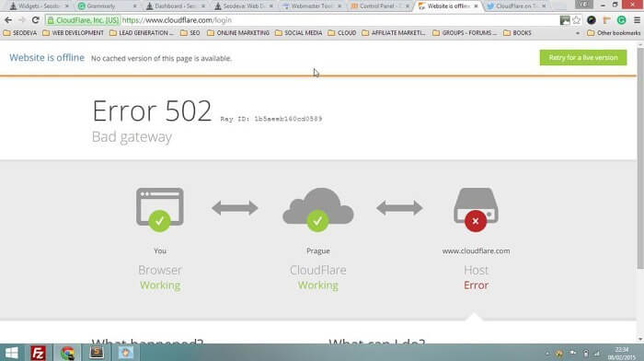Screen dimensions: 644x361
Task: Open the SEODEVA bookmarks folder
Action: pyautogui.click(x=19, y=33)
